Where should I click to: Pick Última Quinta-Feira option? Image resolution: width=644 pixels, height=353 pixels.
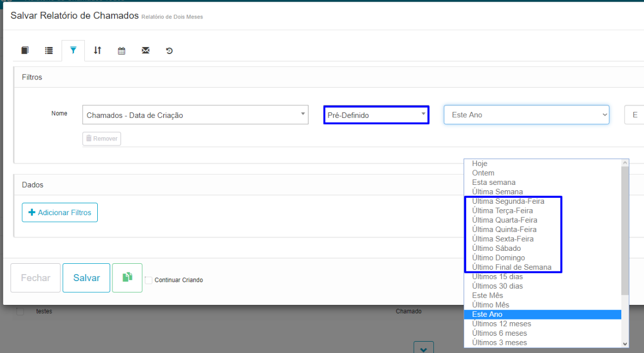(x=504, y=230)
